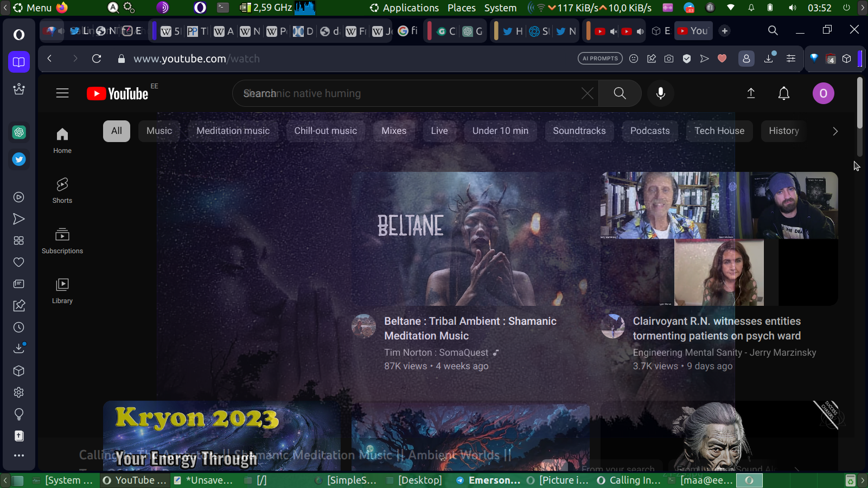Reload the current YouTube page
The height and width of the screenshot is (488, 868).
tap(97, 59)
